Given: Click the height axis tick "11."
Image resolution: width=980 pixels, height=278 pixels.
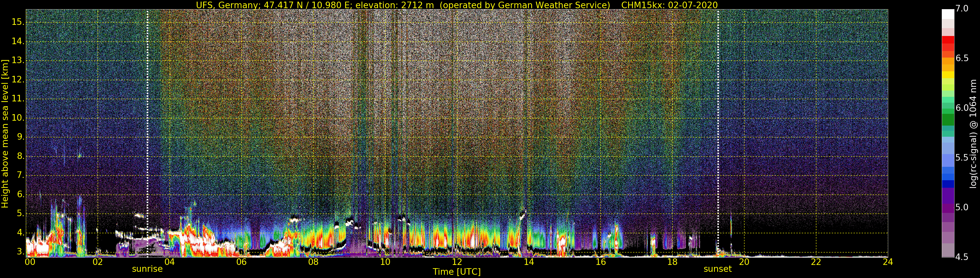Looking at the screenshot, I should point(18,99).
